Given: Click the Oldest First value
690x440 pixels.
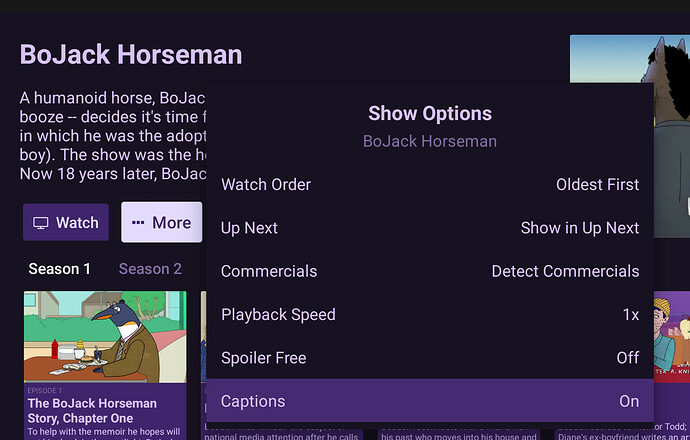Looking at the screenshot, I should point(598,185).
